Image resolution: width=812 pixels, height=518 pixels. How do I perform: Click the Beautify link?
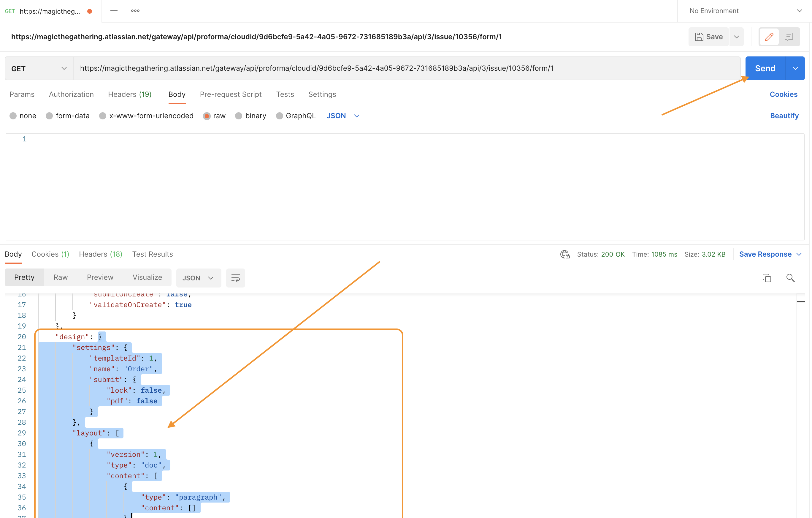point(784,116)
